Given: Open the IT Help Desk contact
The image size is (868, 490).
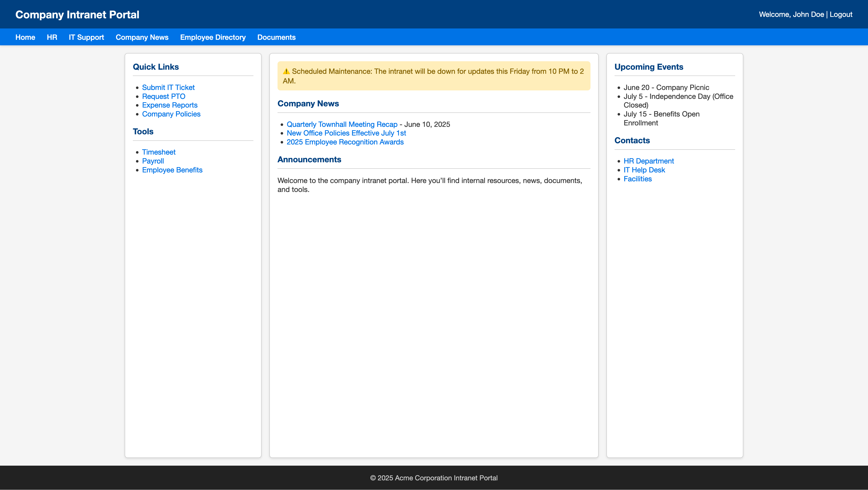Looking at the screenshot, I should (x=644, y=170).
